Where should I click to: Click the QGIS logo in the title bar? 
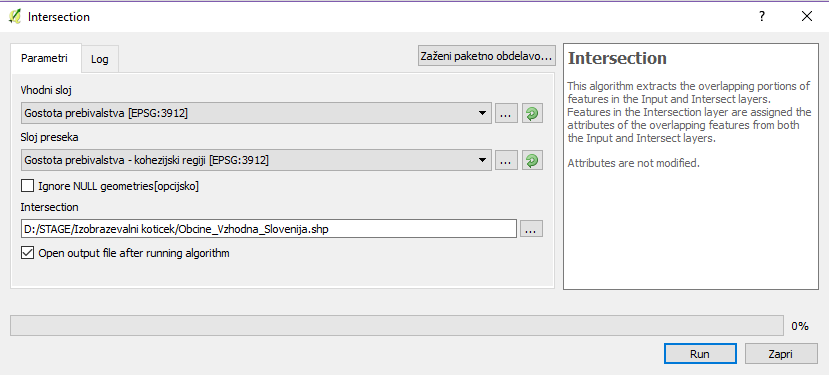click(x=15, y=16)
